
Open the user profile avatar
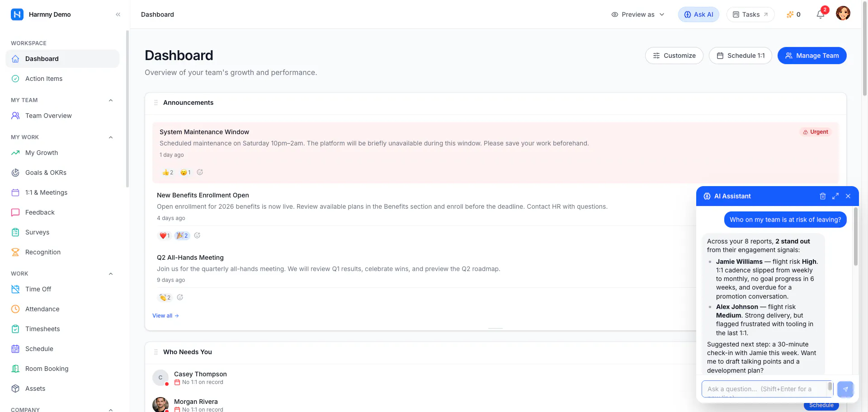(x=843, y=14)
